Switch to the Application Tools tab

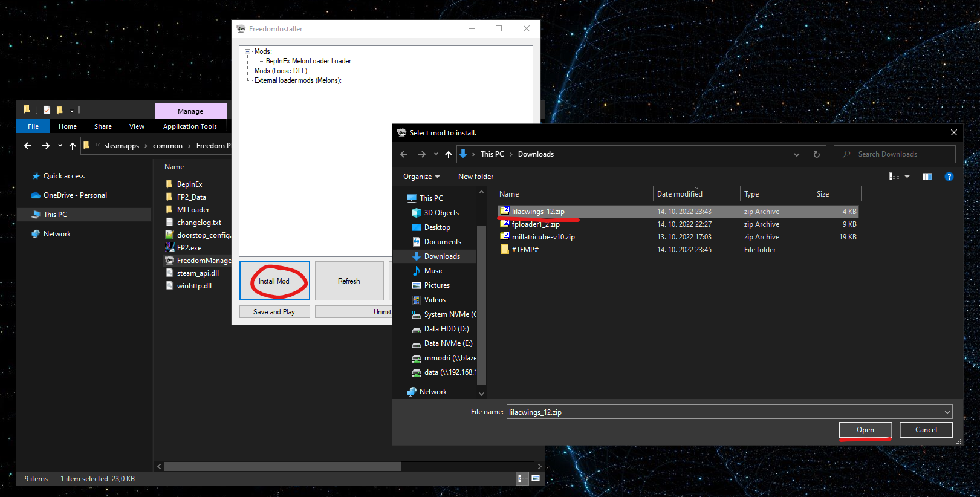[190, 126]
